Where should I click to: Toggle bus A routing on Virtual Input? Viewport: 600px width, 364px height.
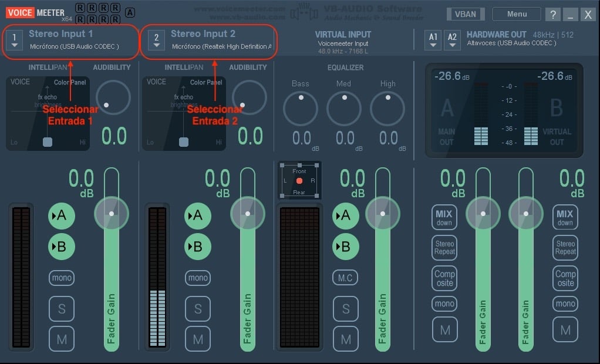point(346,215)
